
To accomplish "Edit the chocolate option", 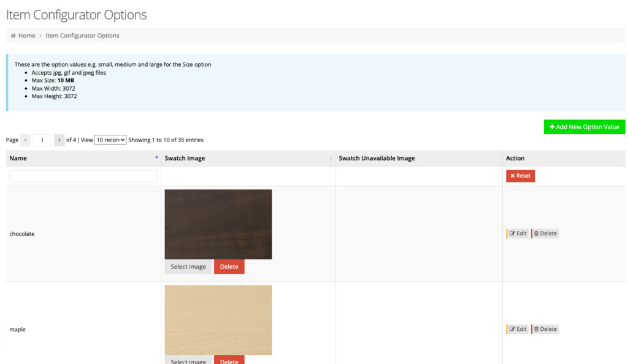I will [518, 233].
